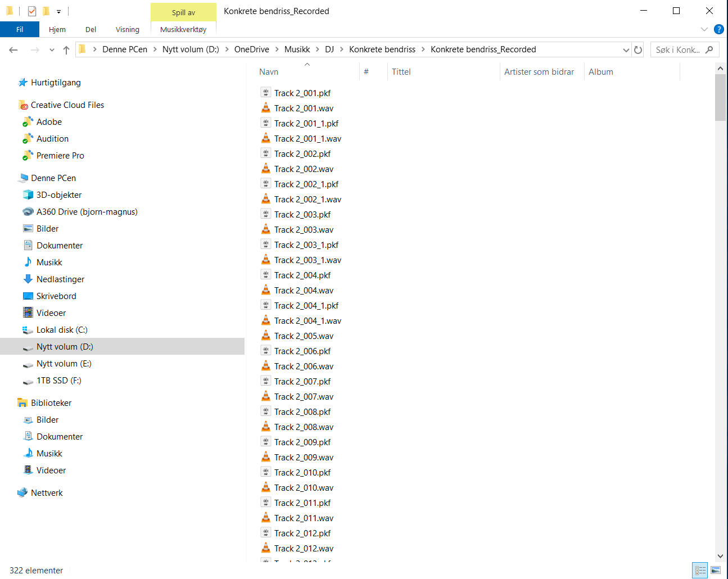Click the file icon of Track 2_001.pkf

[266, 93]
